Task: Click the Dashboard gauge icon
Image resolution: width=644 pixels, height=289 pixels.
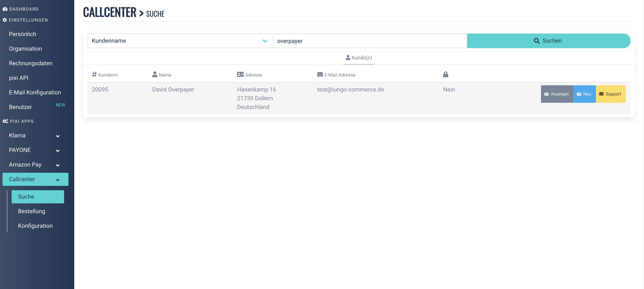Action: pyautogui.click(x=5, y=9)
